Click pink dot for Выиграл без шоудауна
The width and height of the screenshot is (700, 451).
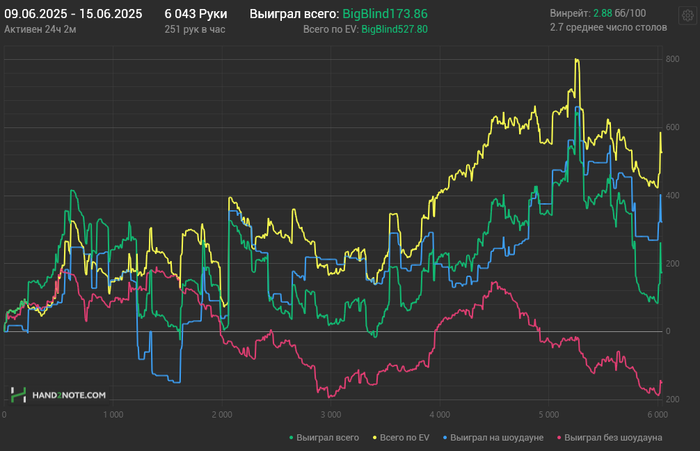(558, 437)
